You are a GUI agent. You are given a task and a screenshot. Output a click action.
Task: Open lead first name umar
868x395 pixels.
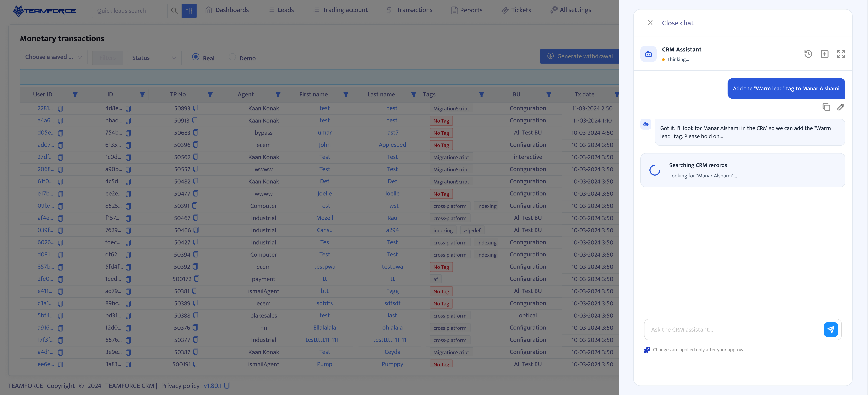(325, 133)
